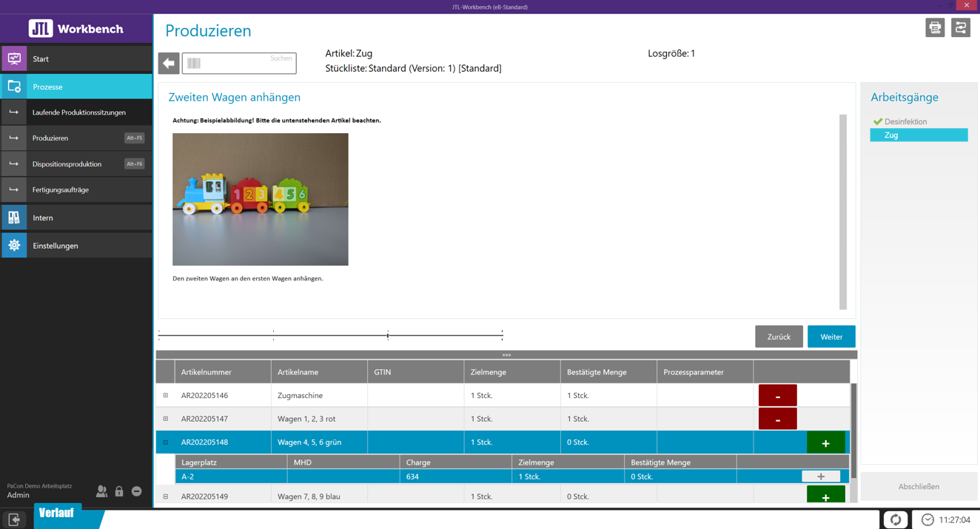
Task: Expand the AR202205147 row details
Action: tap(166, 419)
